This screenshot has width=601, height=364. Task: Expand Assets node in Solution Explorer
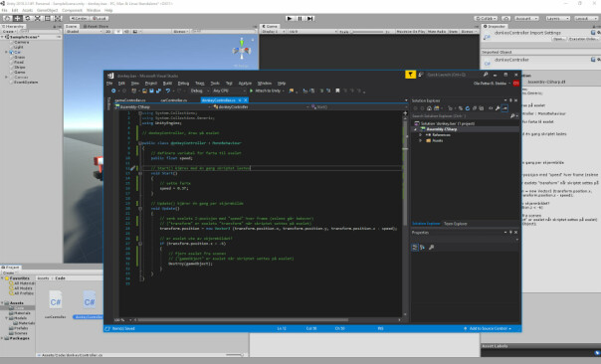(x=421, y=140)
